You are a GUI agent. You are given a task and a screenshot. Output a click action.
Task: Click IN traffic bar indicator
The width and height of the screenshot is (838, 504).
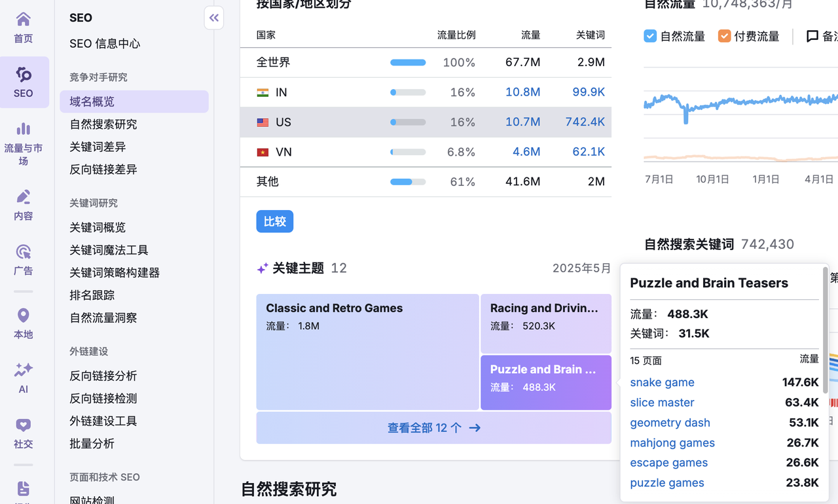pos(407,92)
